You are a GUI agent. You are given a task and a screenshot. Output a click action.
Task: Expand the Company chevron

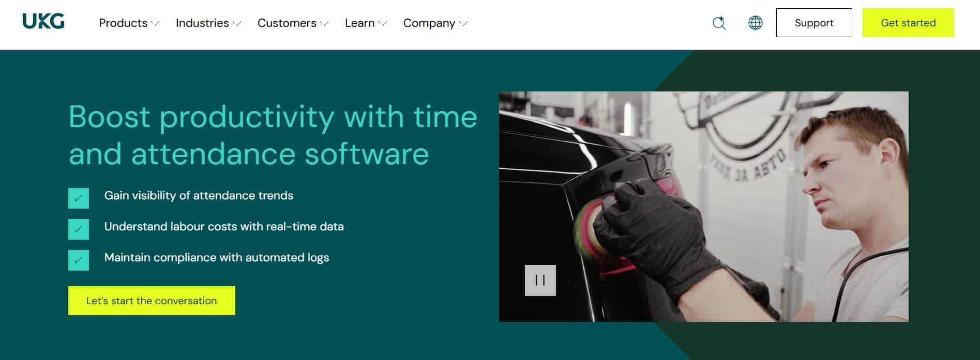click(x=463, y=23)
